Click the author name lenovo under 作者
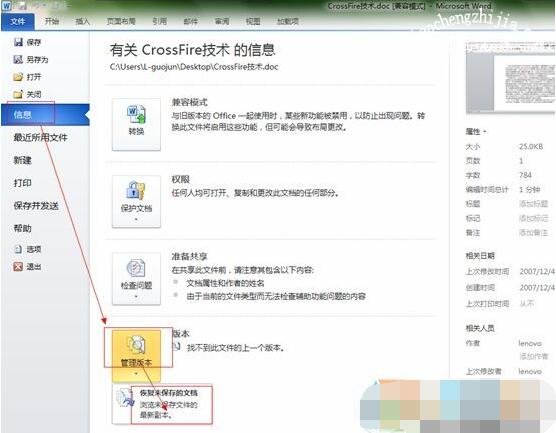This screenshot has height=433, width=556. pyautogui.click(x=530, y=343)
